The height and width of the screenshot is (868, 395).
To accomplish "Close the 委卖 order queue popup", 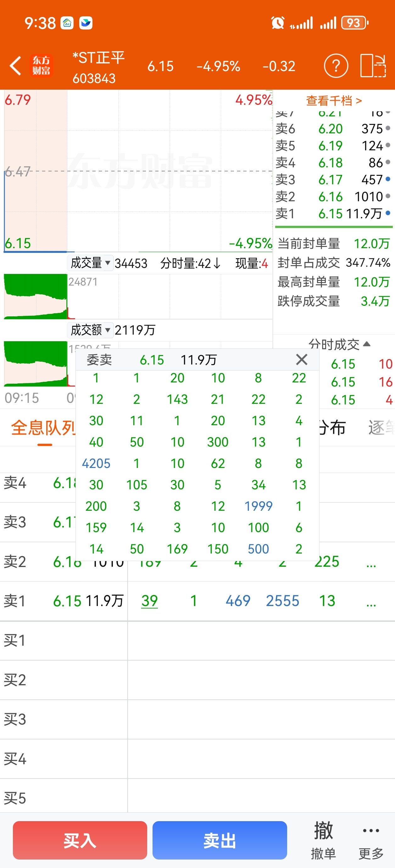I will [302, 359].
